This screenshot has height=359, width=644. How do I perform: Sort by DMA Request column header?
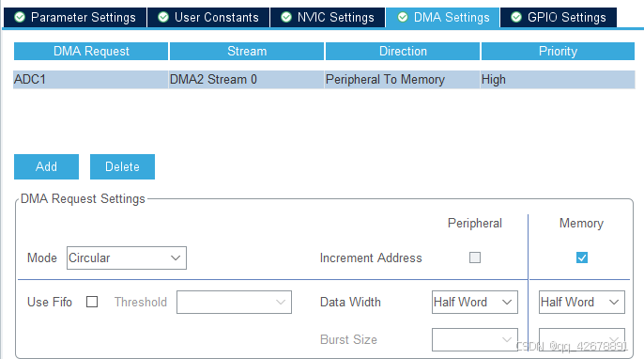[91, 51]
